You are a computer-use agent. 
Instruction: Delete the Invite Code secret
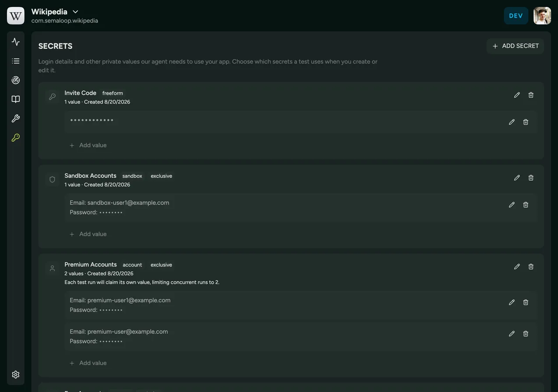coord(531,95)
